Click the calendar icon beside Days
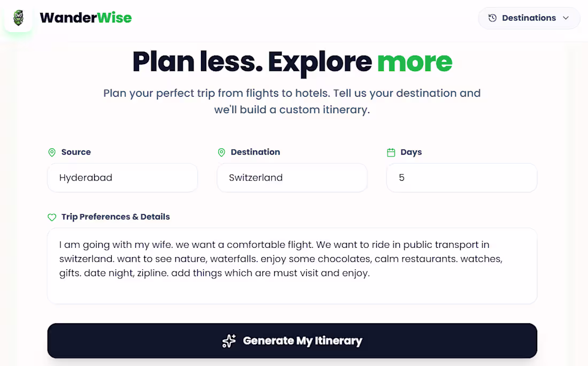The width and height of the screenshot is (588, 366). pos(390,152)
